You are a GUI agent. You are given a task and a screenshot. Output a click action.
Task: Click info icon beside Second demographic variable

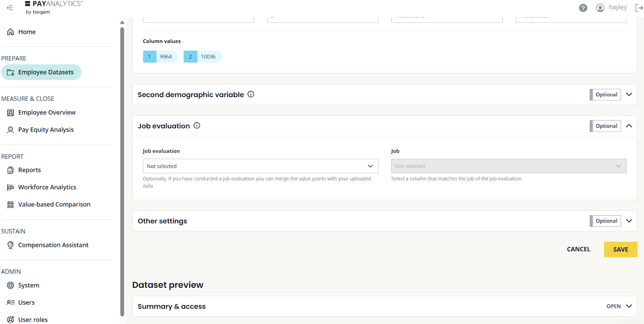tap(251, 94)
